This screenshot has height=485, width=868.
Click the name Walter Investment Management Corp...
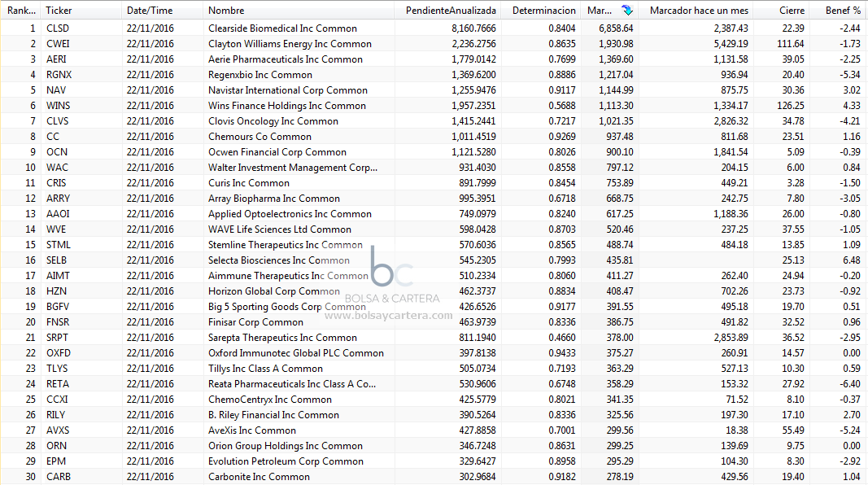tap(293, 168)
